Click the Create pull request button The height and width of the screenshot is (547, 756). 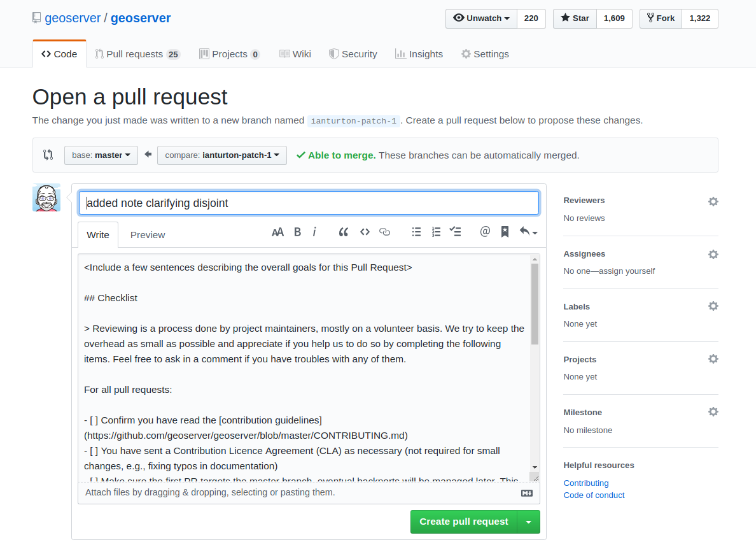click(x=464, y=522)
